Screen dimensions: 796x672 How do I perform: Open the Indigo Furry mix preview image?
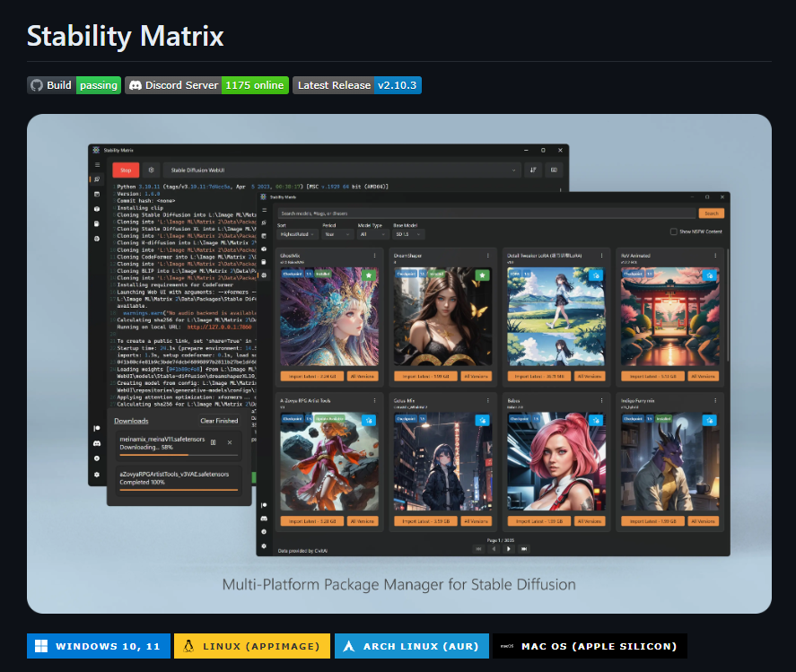pos(670,461)
